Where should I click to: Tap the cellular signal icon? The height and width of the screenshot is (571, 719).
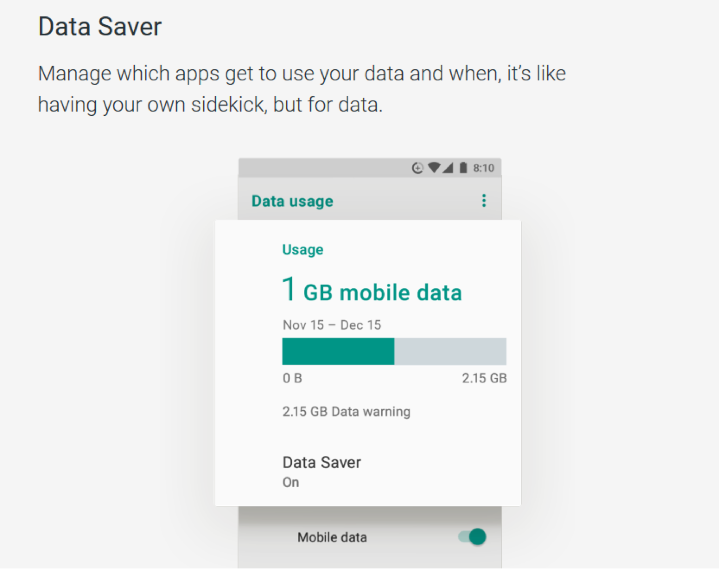point(448,168)
